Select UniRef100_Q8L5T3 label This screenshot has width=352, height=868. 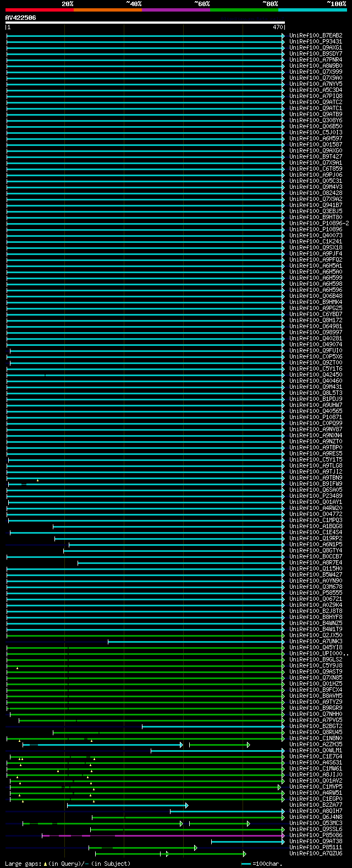(316, 393)
